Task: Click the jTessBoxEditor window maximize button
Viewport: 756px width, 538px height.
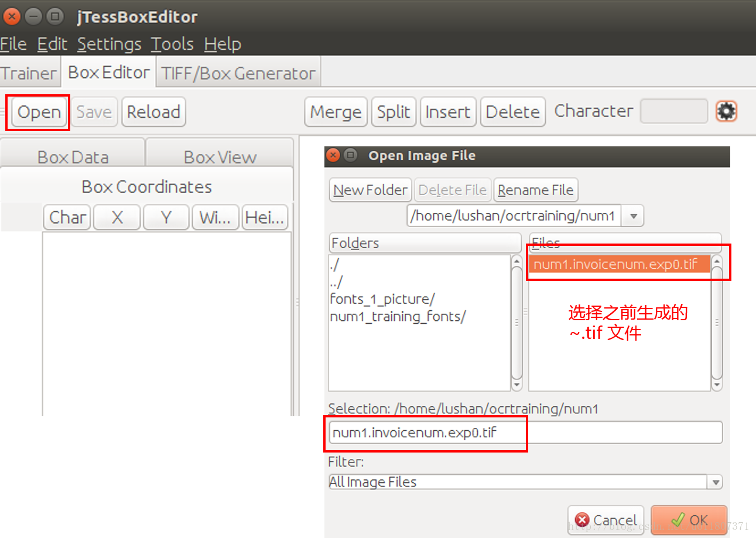Action: (55, 16)
